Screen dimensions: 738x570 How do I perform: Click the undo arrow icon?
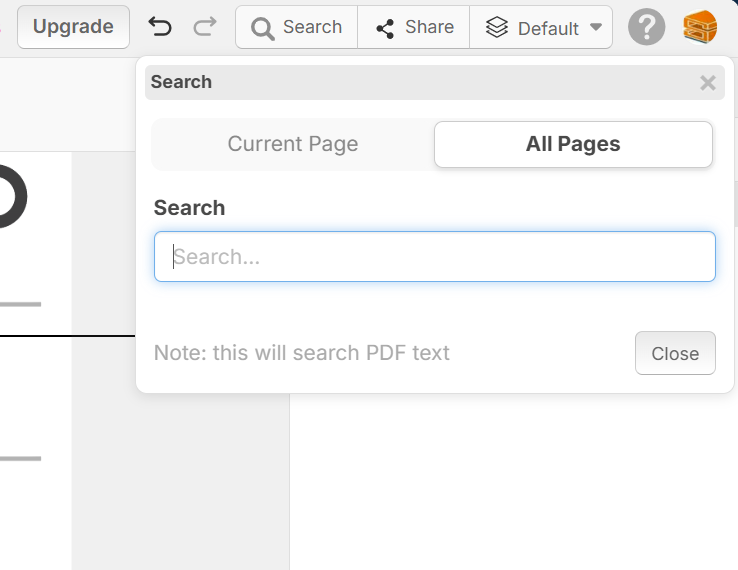[x=159, y=27]
